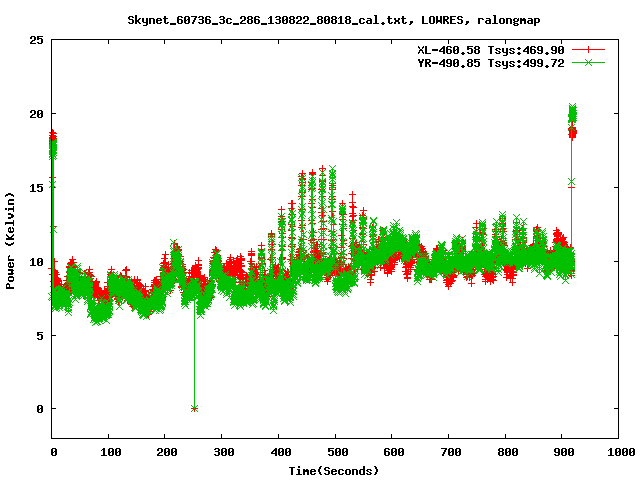Click the x-axis tick label 500
640x480 pixels.
click(x=338, y=452)
